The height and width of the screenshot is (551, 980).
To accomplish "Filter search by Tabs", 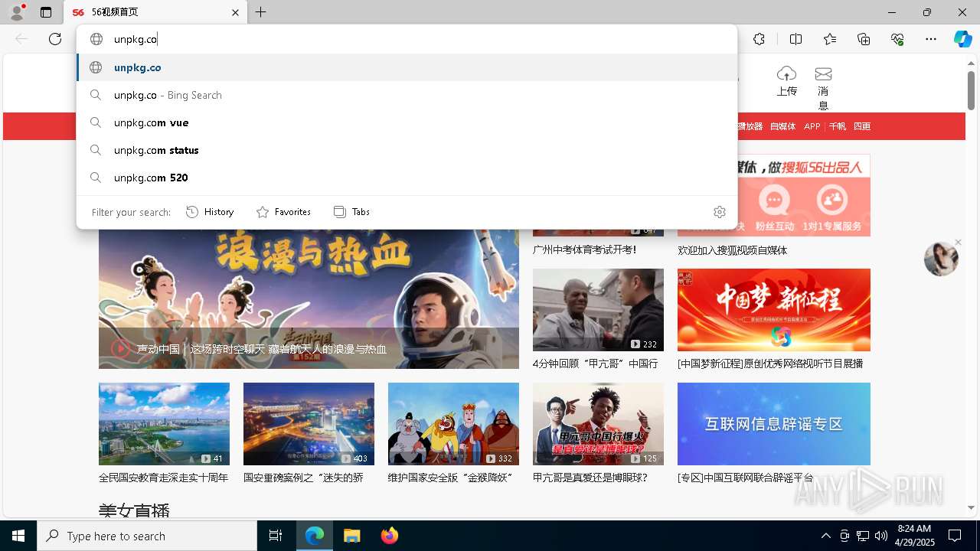I will pyautogui.click(x=351, y=212).
